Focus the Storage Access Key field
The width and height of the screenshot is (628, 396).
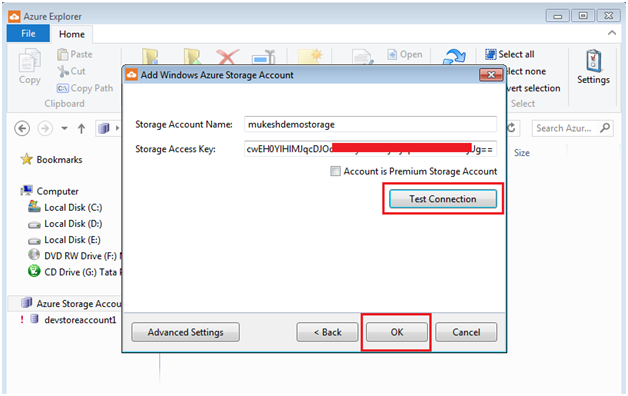coord(370,149)
